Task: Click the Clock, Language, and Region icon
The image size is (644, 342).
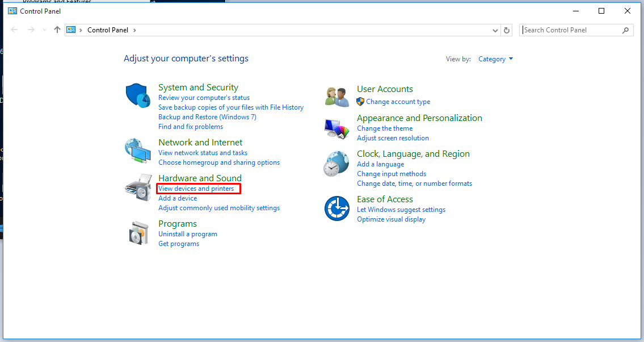Action: click(336, 164)
